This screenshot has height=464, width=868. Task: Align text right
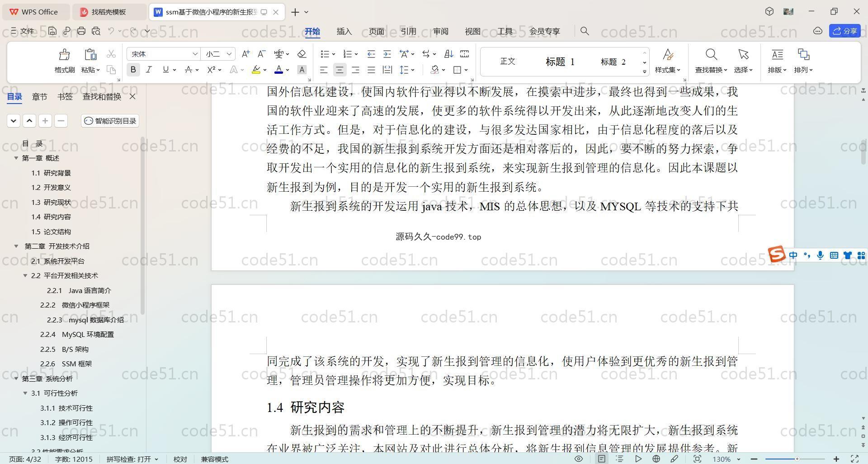355,70
